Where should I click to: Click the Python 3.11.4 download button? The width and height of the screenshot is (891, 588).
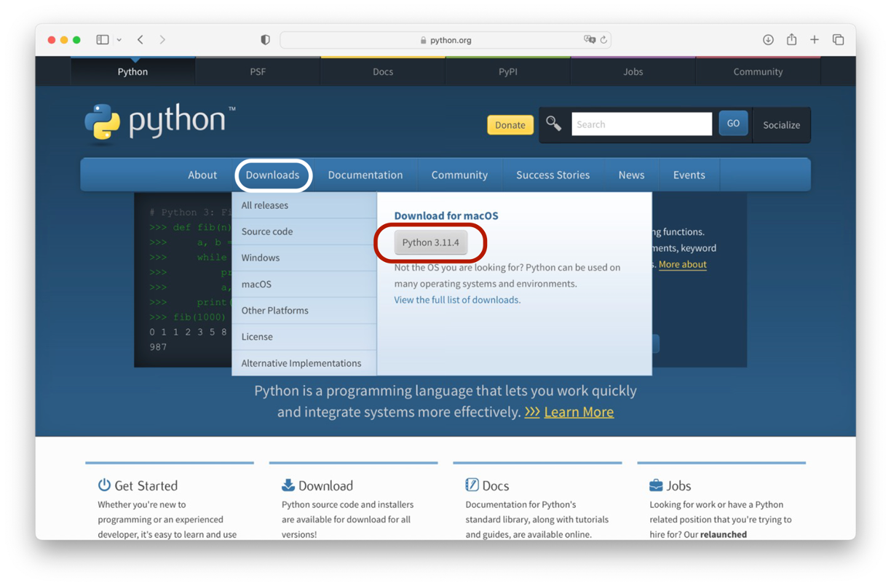(431, 242)
